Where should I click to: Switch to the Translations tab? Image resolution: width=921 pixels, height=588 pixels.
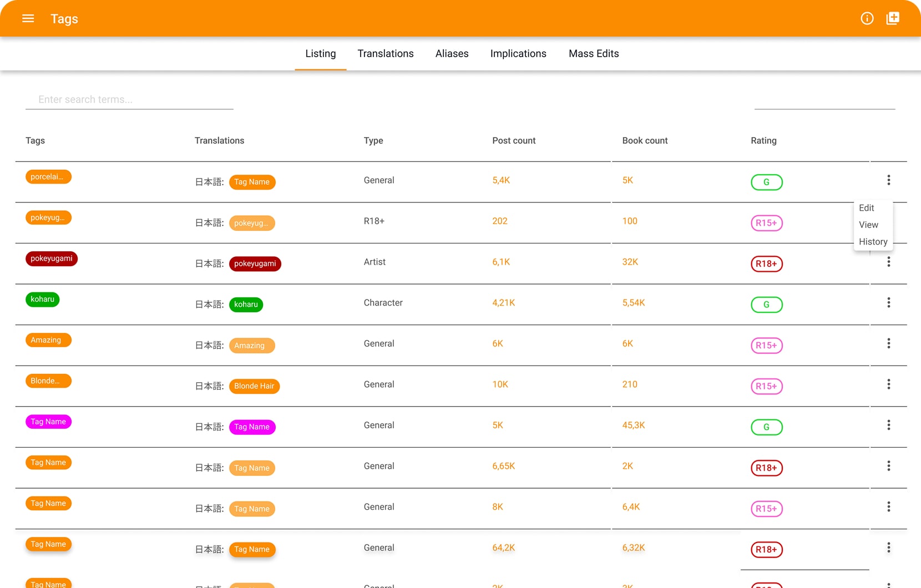[x=385, y=54]
